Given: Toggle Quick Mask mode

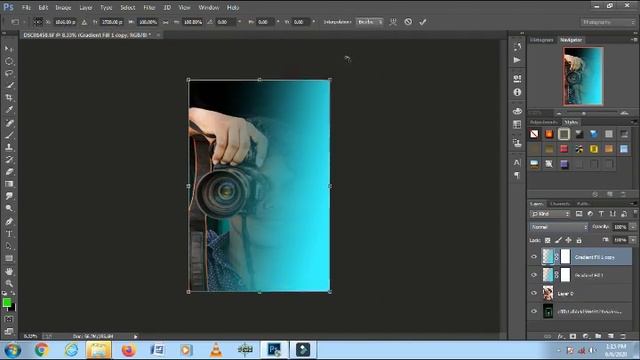Looking at the screenshot, I should point(9,319).
